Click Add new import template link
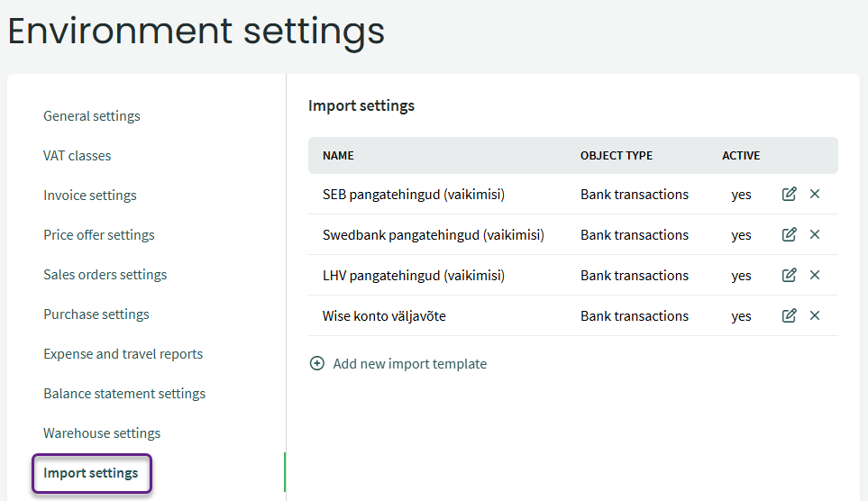 click(x=410, y=364)
